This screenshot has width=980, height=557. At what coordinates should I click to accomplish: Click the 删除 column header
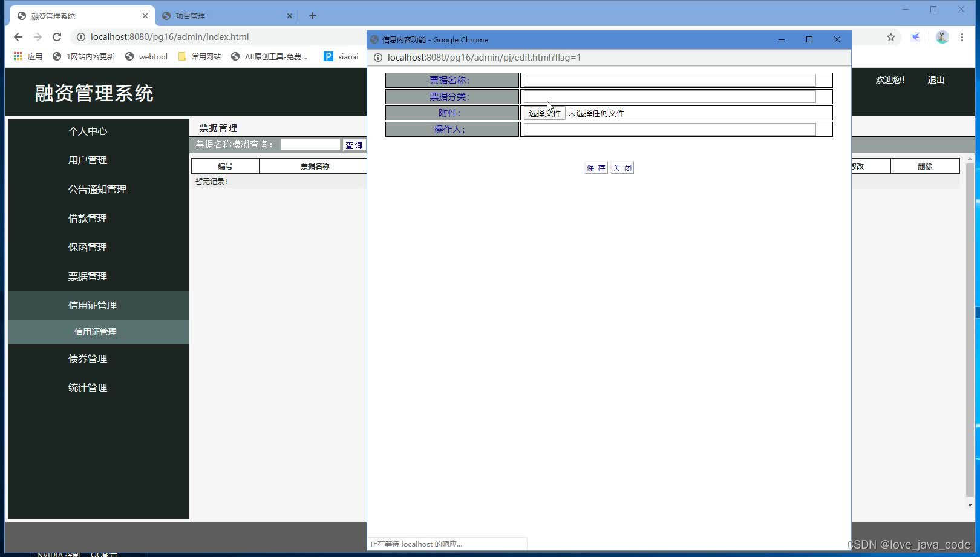925,166
